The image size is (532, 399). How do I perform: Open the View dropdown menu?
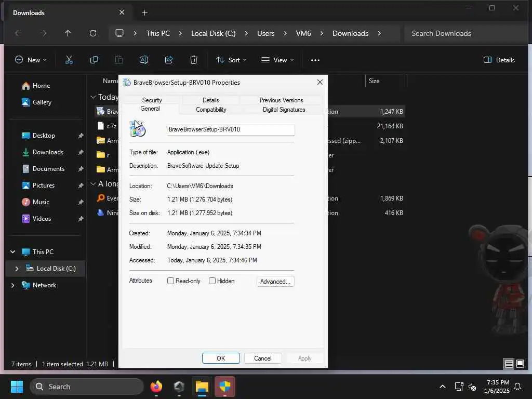pos(277,60)
